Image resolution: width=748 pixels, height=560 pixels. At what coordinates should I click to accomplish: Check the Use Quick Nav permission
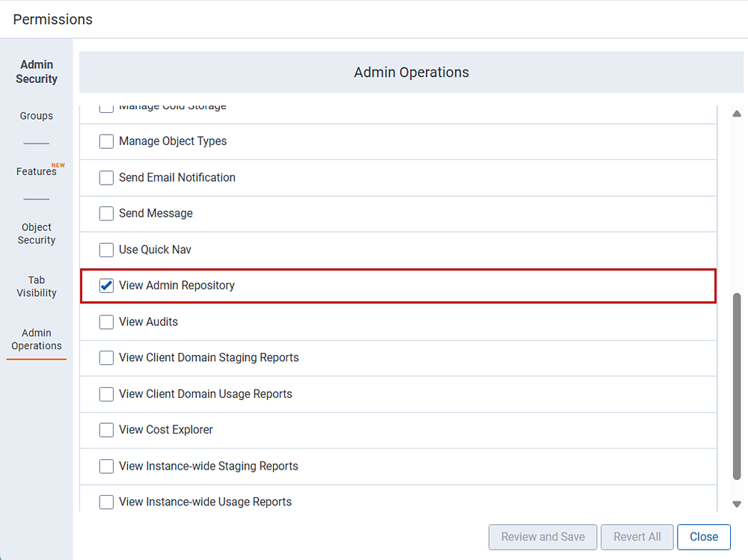coord(106,249)
